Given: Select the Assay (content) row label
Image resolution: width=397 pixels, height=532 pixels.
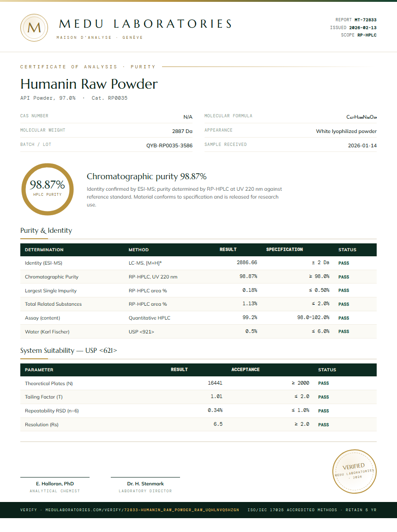Looking at the screenshot, I should [42, 318].
